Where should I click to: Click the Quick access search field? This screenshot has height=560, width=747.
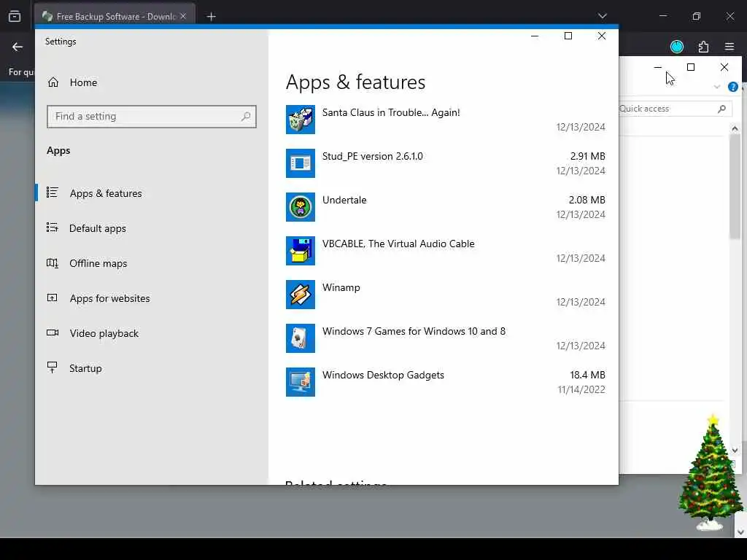coord(675,109)
